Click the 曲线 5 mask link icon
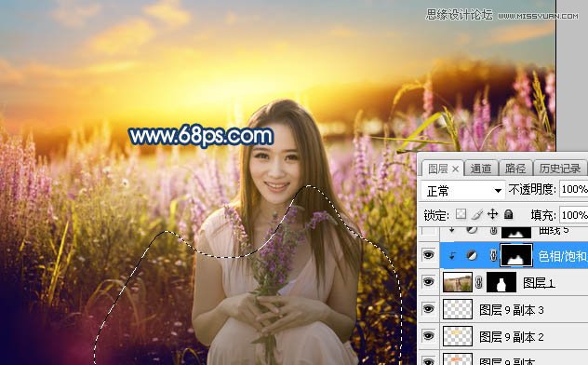This screenshot has height=365, width=588. pyautogui.click(x=493, y=231)
